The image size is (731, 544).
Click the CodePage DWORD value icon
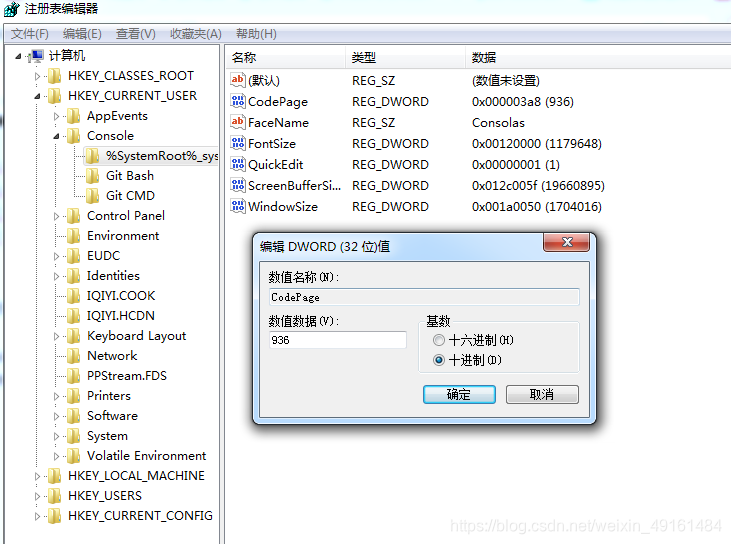coord(238,101)
